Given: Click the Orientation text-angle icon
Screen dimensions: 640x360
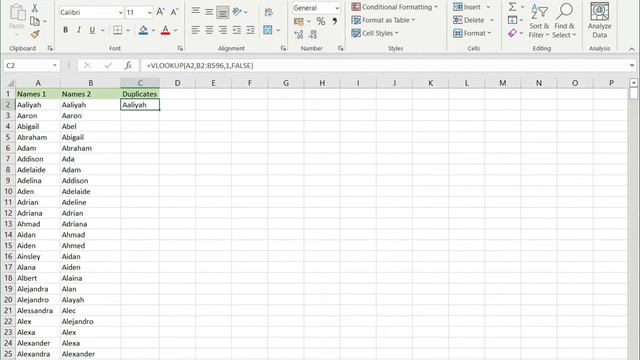Looking at the screenshot, I should pos(237,12).
